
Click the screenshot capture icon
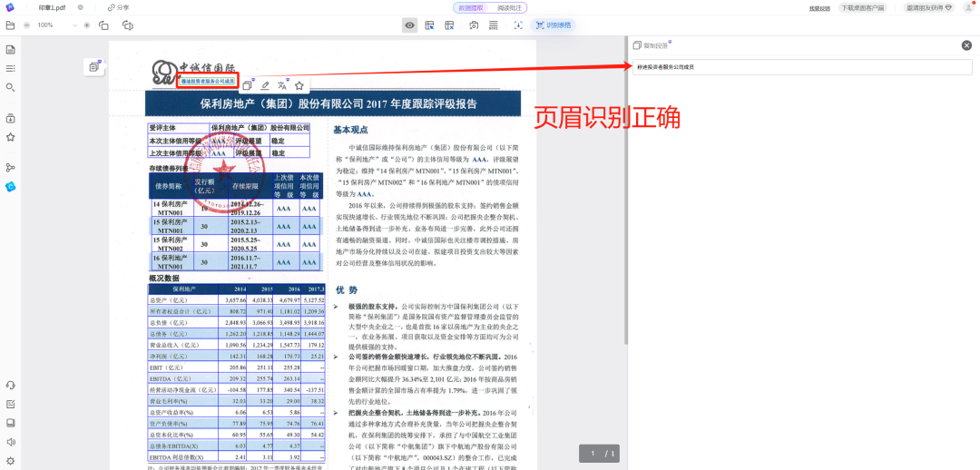pyautogui.click(x=474, y=25)
